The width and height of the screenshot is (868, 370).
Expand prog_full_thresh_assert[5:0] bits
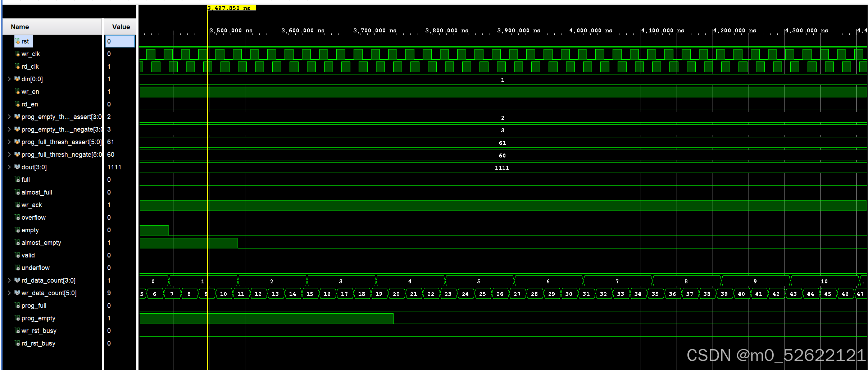(9, 142)
